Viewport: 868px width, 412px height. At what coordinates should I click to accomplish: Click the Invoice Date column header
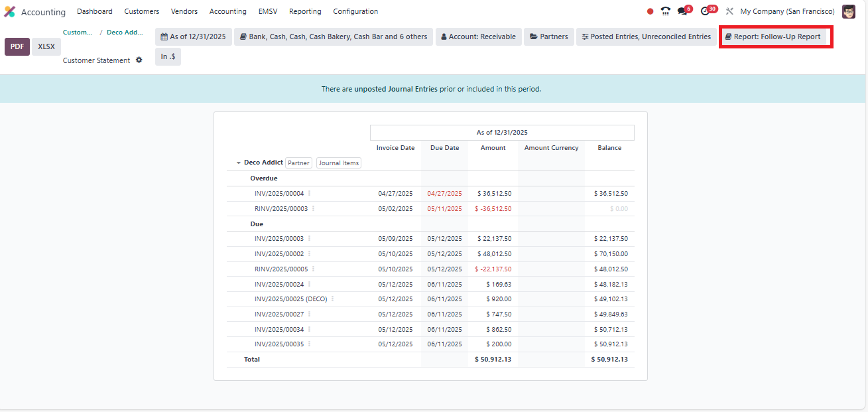(396, 148)
